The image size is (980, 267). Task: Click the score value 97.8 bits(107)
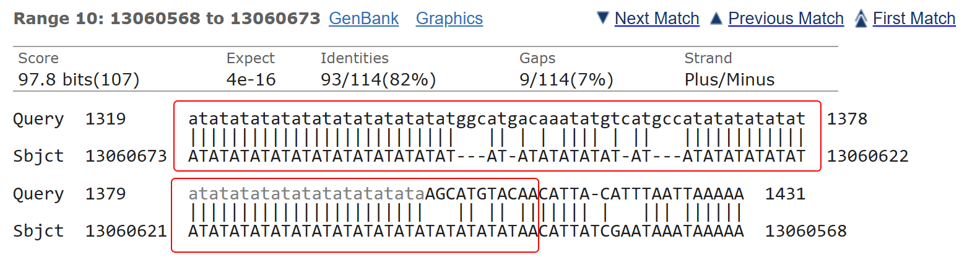[x=79, y=79]
